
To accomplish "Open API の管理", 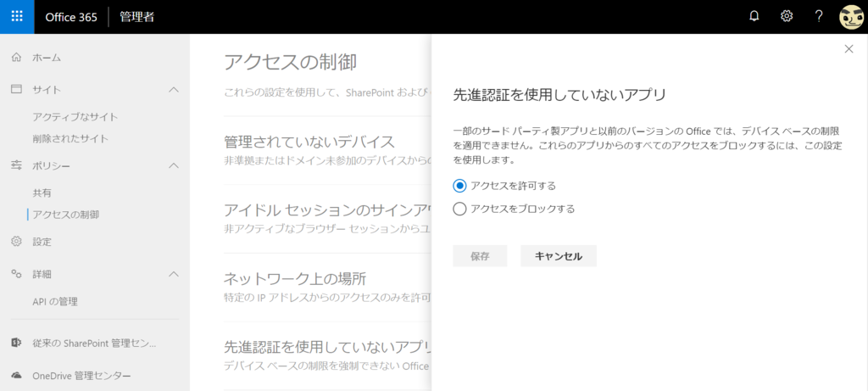I will point(55,302).
